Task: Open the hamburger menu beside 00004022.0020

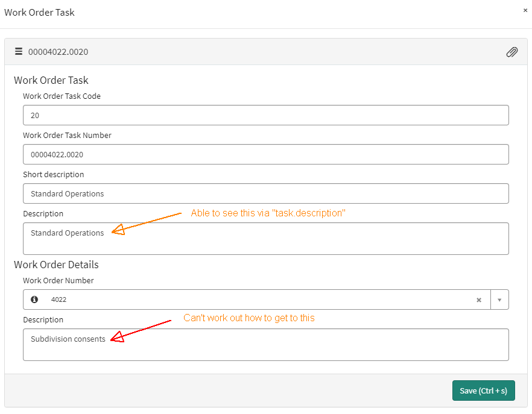Action: 19,52
